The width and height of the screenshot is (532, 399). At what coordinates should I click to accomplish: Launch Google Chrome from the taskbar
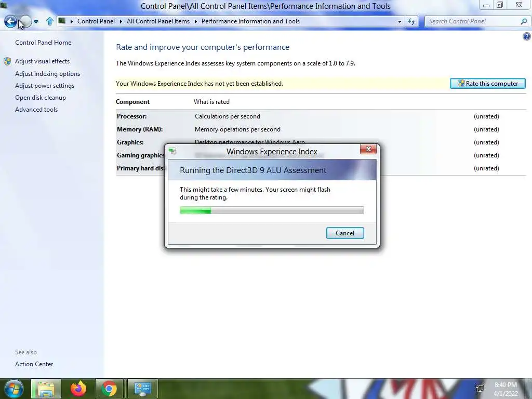pos(109,389)
